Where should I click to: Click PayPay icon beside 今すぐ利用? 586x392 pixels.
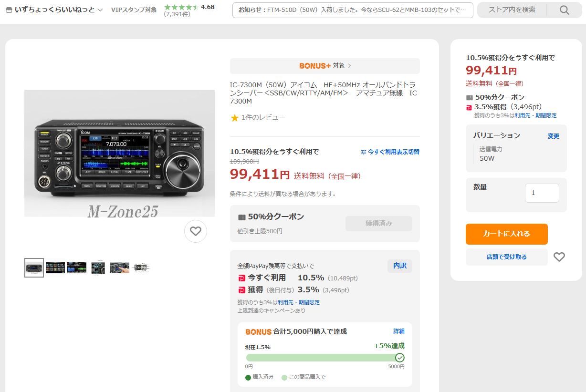pos(241,278)
